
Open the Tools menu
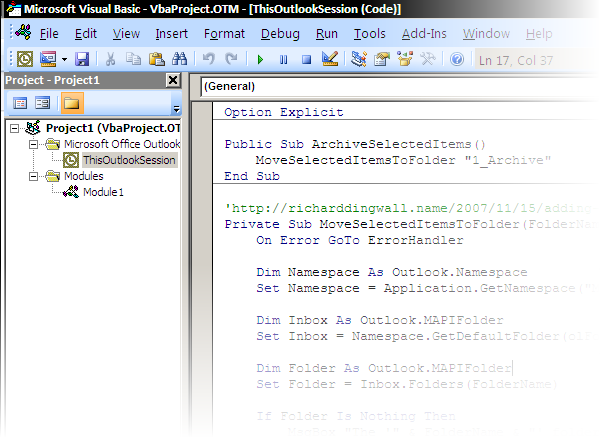[x=370, y=34]
